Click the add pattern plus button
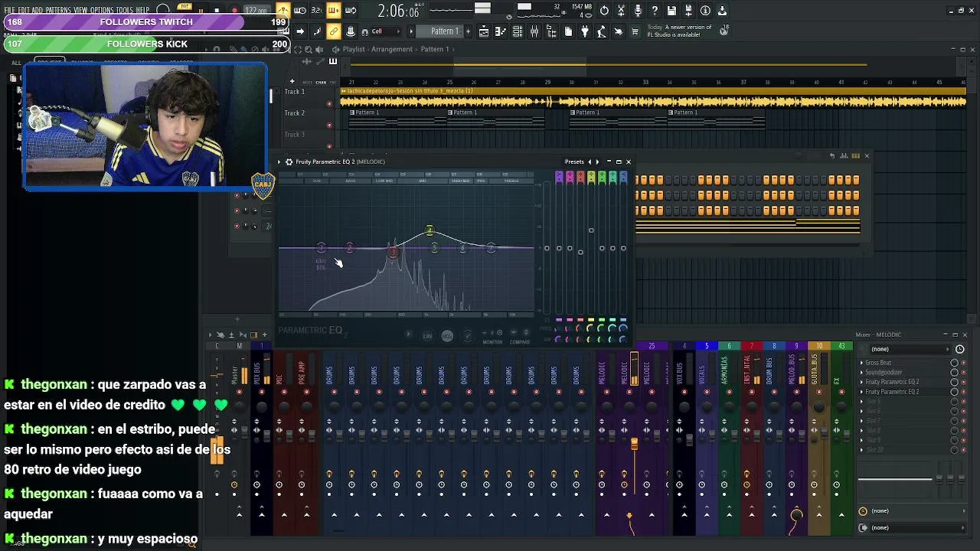This screenshot has height=551, width=980. [x=466, y=31]
